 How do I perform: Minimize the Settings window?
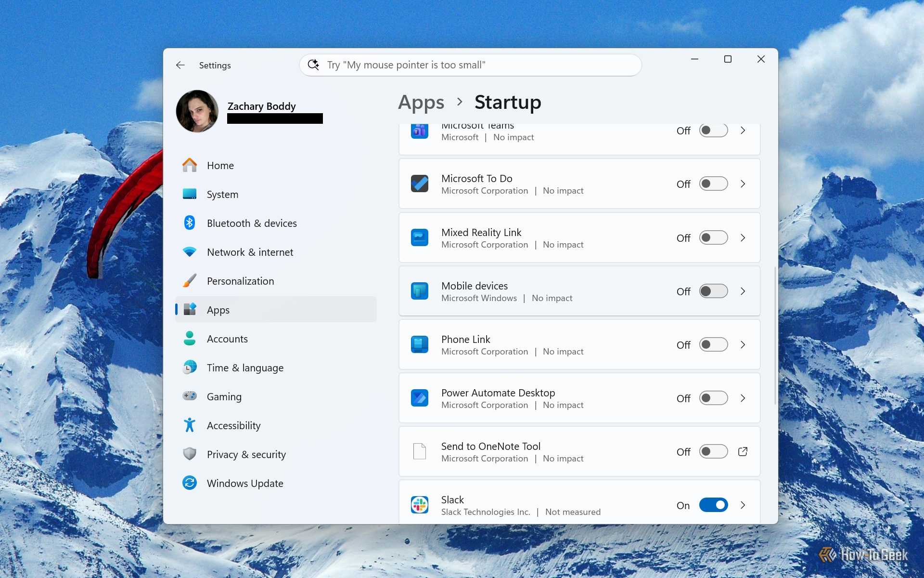pos(694,59)
